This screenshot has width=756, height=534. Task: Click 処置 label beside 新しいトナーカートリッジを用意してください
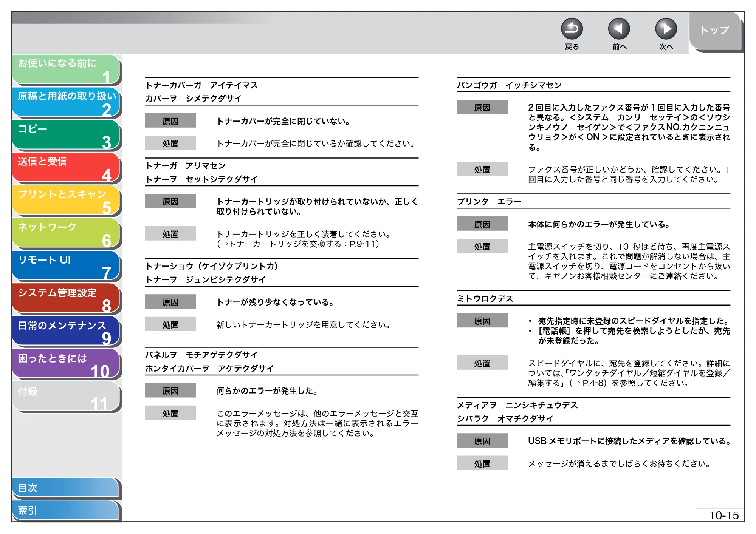coord(170,324)
